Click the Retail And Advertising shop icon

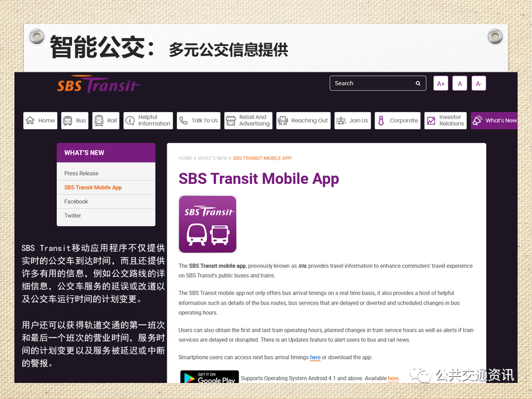(231, 120)
